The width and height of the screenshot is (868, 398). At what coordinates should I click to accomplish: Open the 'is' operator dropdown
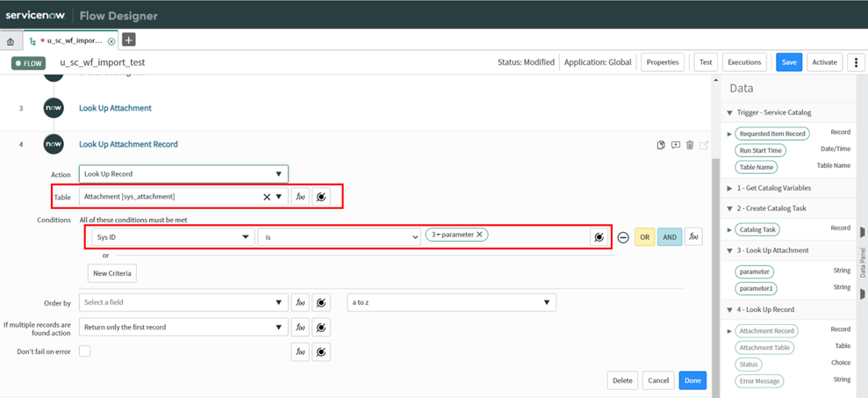(339, 237)
